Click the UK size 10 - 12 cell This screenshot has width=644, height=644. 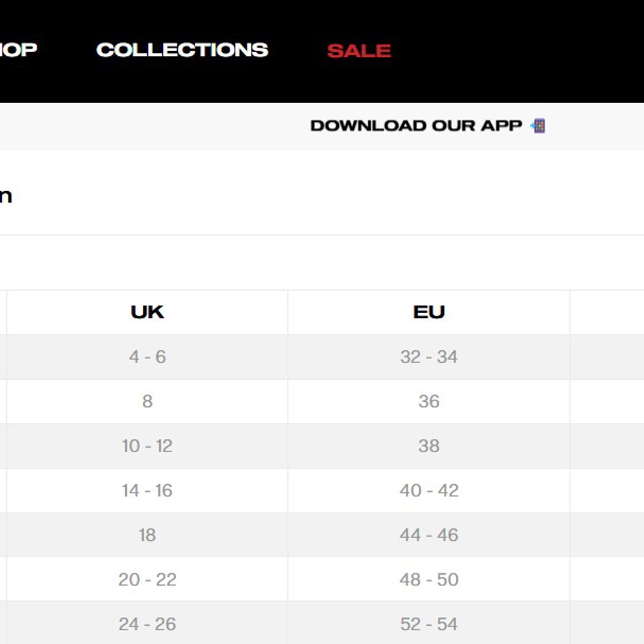(147, 446)
